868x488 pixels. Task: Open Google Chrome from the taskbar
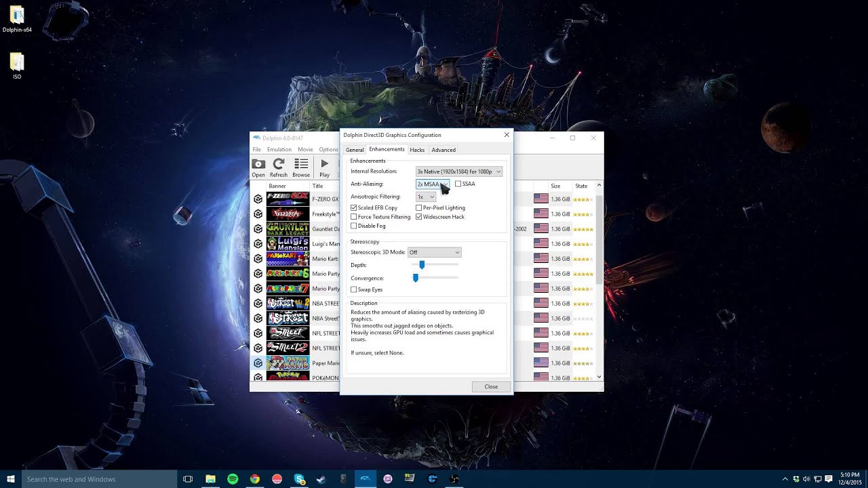tap(254, 479)
